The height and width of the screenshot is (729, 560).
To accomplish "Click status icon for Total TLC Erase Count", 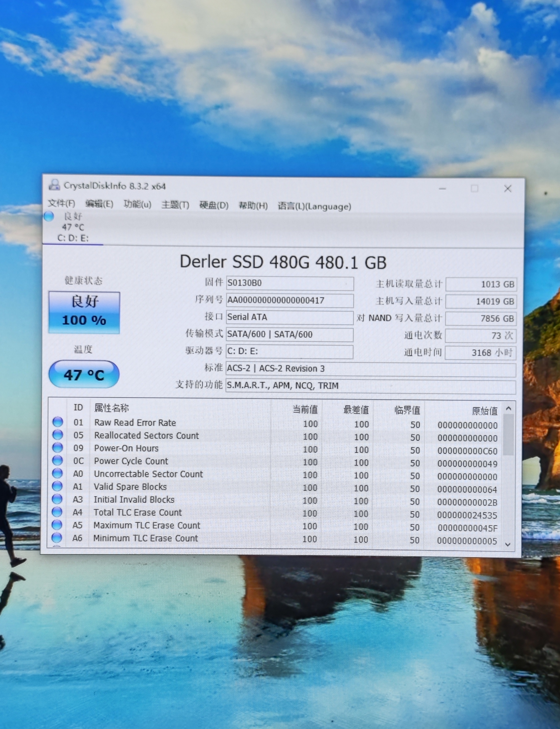I will (x=57, y=512).
